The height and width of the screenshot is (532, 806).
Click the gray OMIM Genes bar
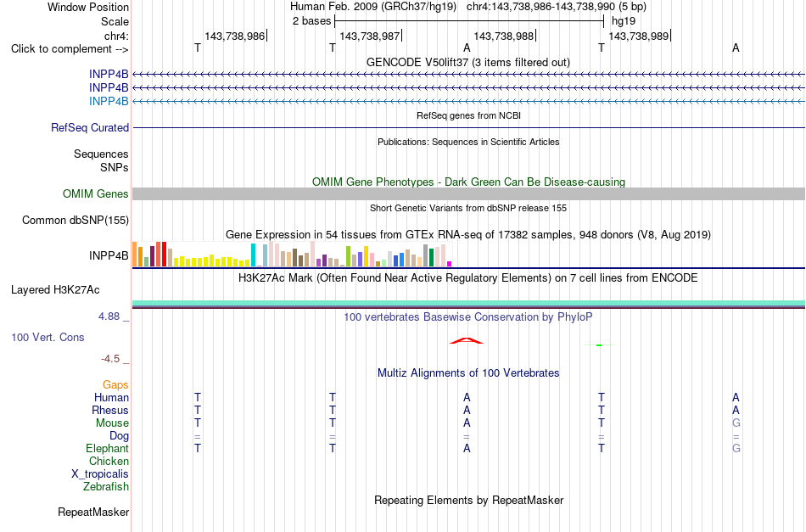coord(468,193)
